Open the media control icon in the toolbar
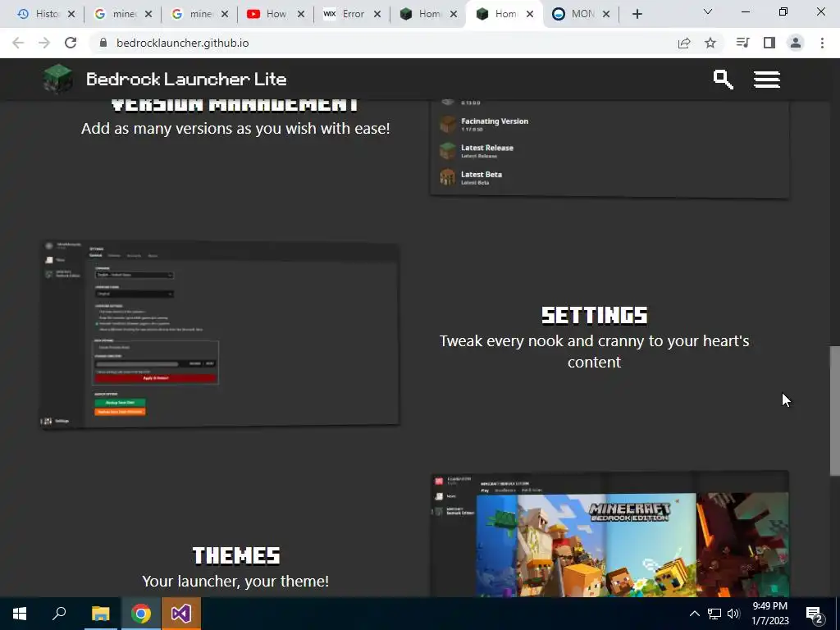The image size is (840, 630). point(742,43)
